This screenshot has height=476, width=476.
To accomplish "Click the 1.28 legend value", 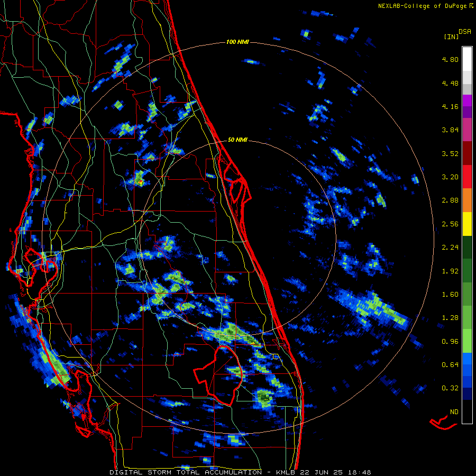I will click(x=450, y=318).
